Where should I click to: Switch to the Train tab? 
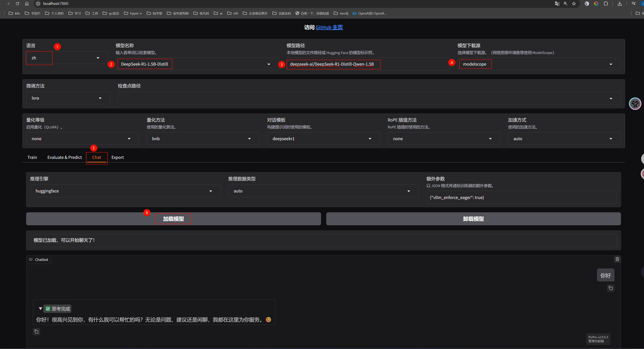coord(32,157)
